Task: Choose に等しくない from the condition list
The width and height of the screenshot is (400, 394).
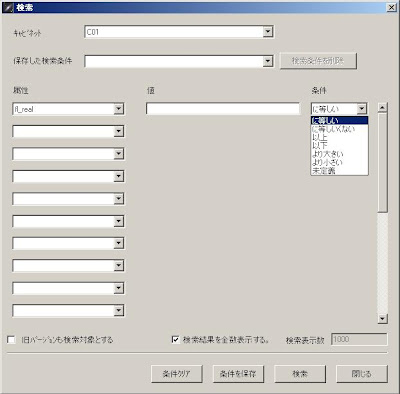Action: click(x=339, y=129)
